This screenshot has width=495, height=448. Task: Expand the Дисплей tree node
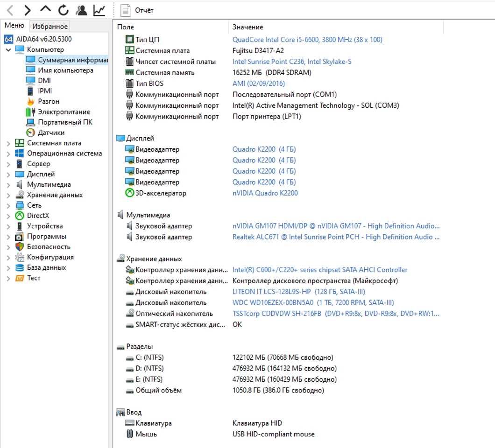pos(8,175)
